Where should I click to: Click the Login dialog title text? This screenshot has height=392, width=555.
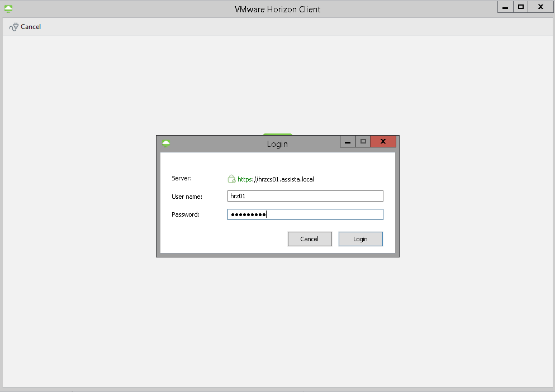(277, 144)
